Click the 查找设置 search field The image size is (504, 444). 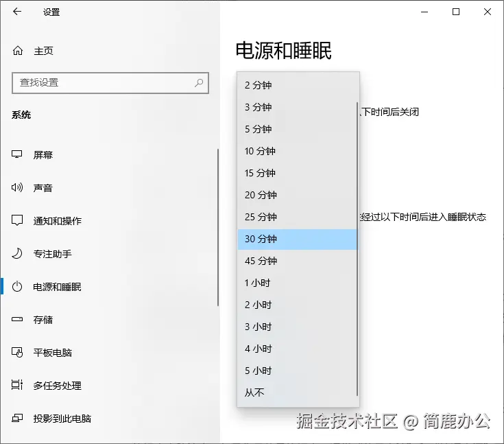[110, 83]
